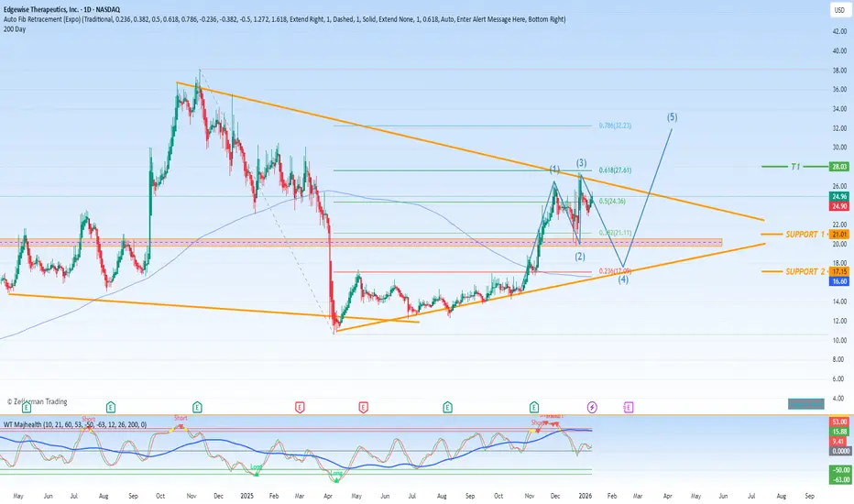Click the -50.00 oscillator level tag
Image resolution: width=854 pixels, height=504 pixels.
click(x=840, y=470)
